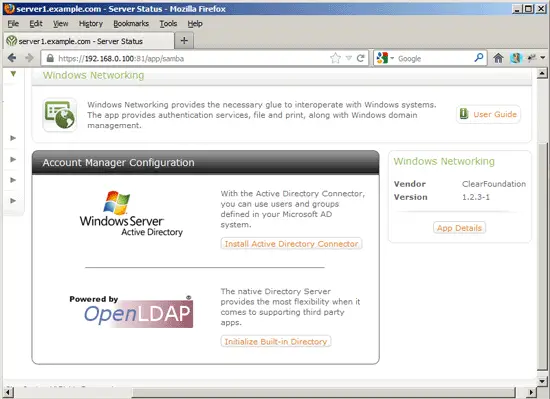Image resolution: width=550 pixels, height=399 pixels.
Task: Click the padlock icon in the address bar
Action: tap(50, 58)
